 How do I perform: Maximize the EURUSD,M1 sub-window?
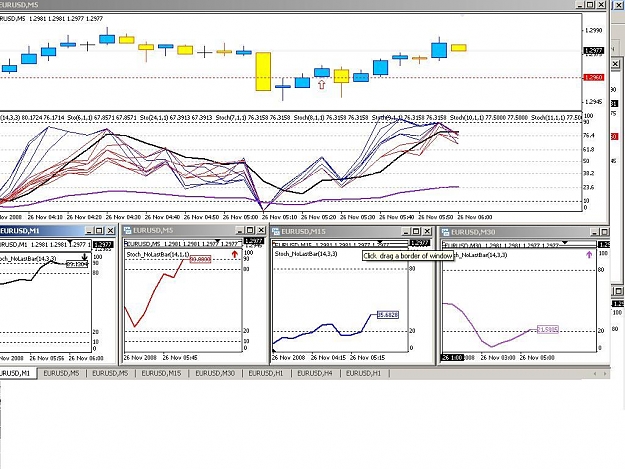[x=99, y=230]
